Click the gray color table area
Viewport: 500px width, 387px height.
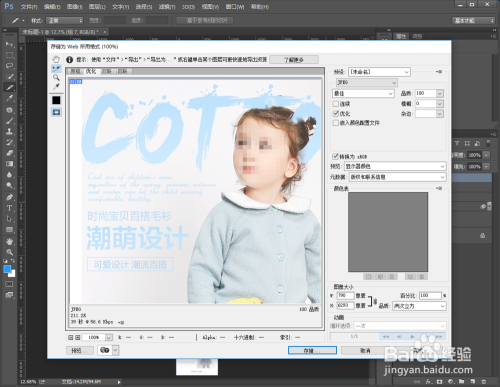(x=388, y=232)
